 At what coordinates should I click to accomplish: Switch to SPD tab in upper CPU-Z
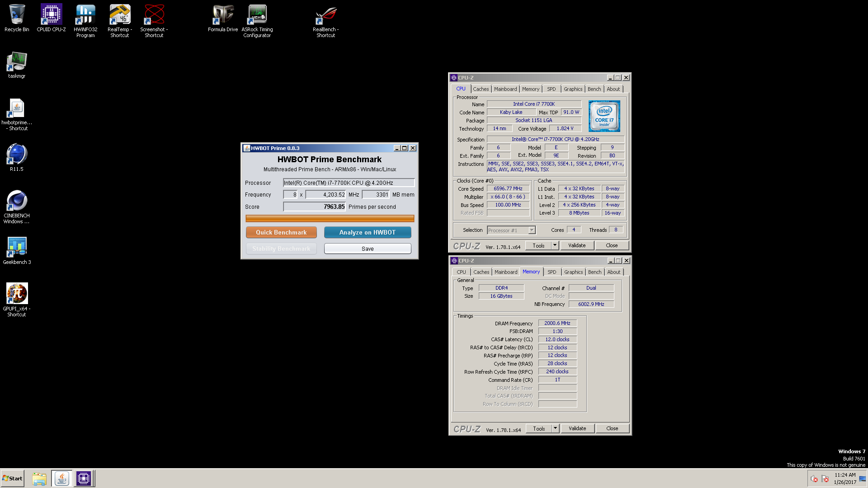click(x=552, y=89)
